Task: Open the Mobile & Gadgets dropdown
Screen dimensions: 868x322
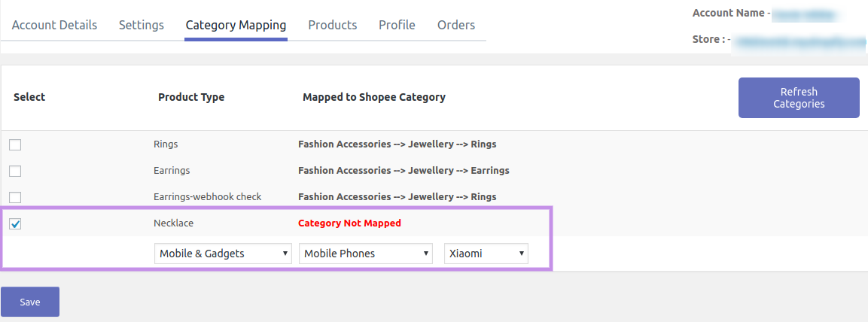Action: click(x=223, y=254)
